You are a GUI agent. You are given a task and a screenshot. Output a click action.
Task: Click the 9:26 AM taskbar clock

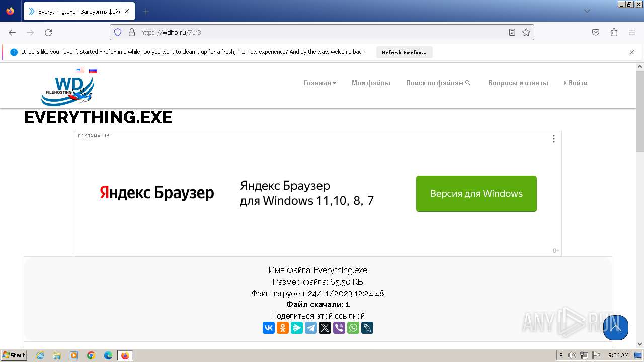[x=618, y=355]
